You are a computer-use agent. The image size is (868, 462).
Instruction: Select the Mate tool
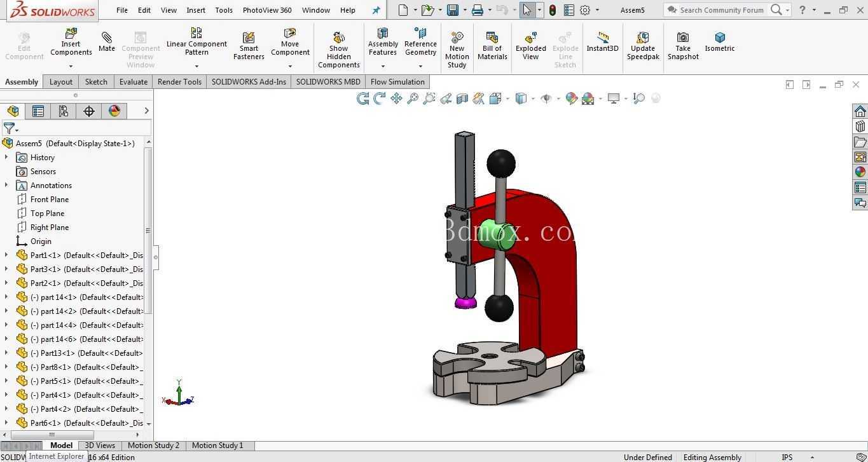click(107, 42)
